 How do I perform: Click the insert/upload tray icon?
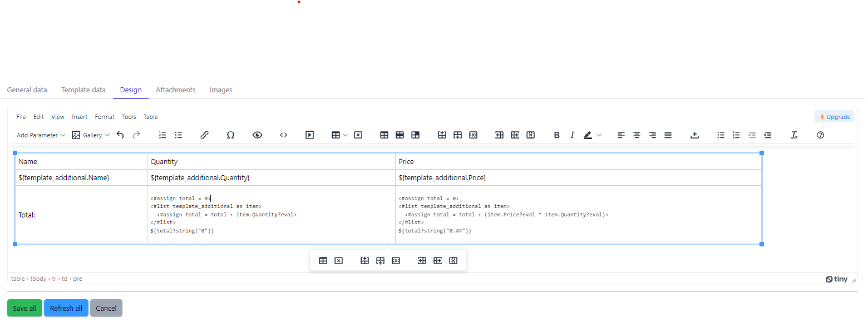click(694, 135)
